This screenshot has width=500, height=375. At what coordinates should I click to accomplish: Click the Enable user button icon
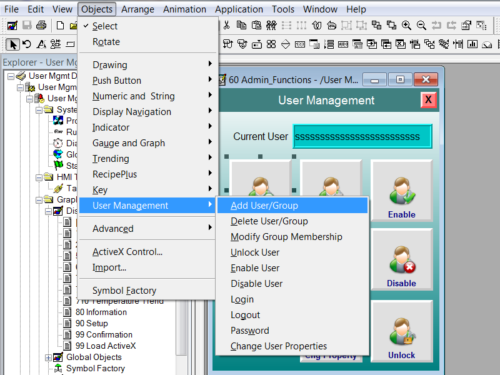[x=402, y=191]
